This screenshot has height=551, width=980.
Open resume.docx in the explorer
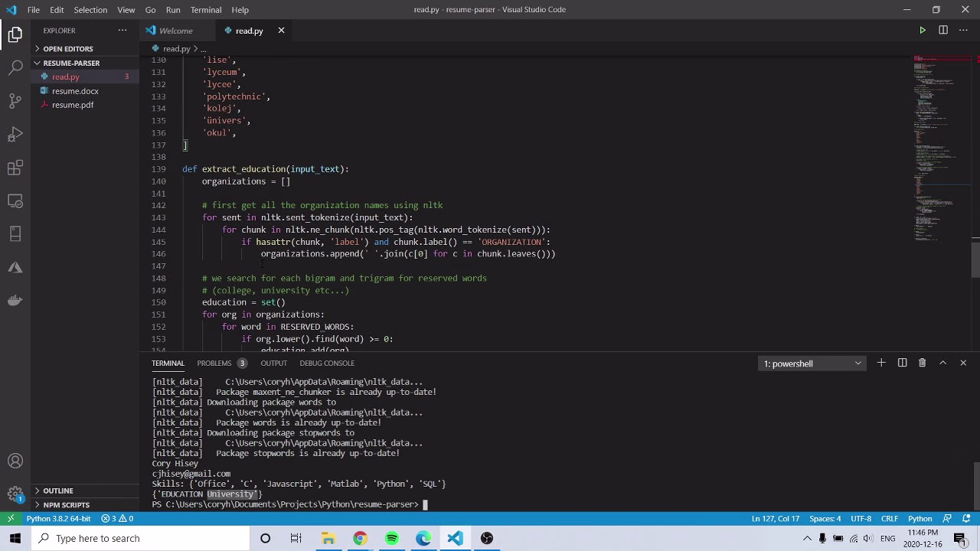(x=75, y=91)
